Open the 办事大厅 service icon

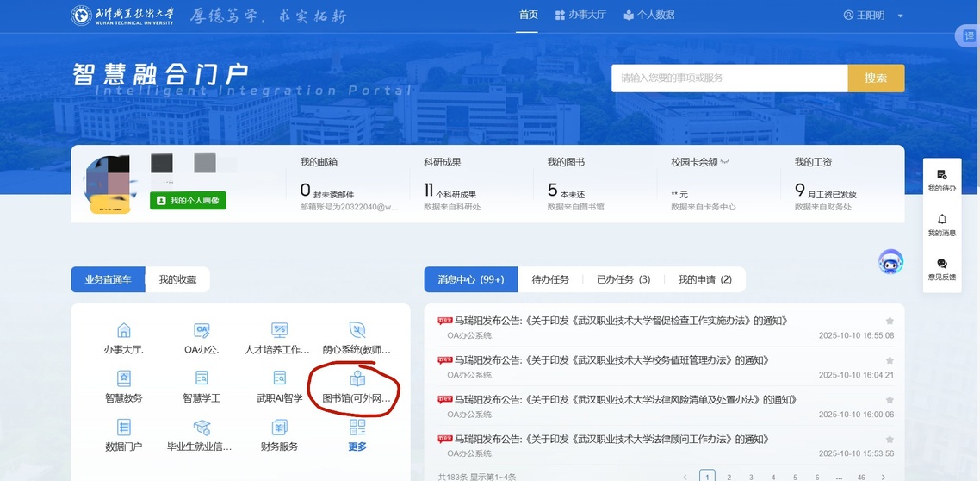tap(124, 331)
